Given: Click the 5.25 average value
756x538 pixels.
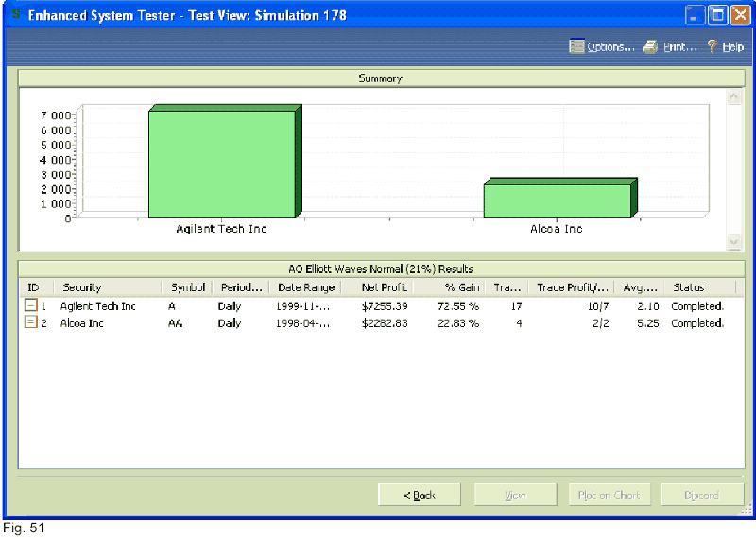Looking at the screenshot, I should point(647,322).
